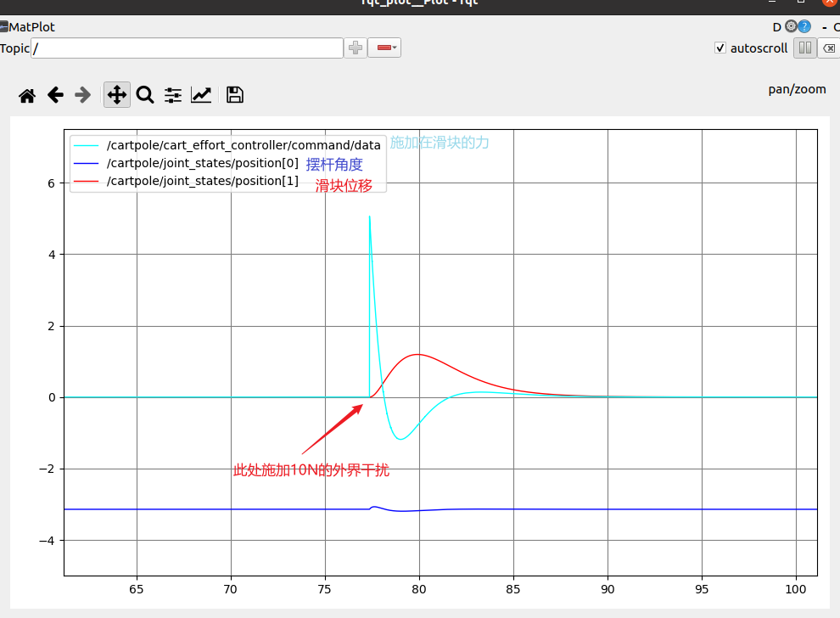Disable the autoscroll checkbox

click(x=720, y=48)
